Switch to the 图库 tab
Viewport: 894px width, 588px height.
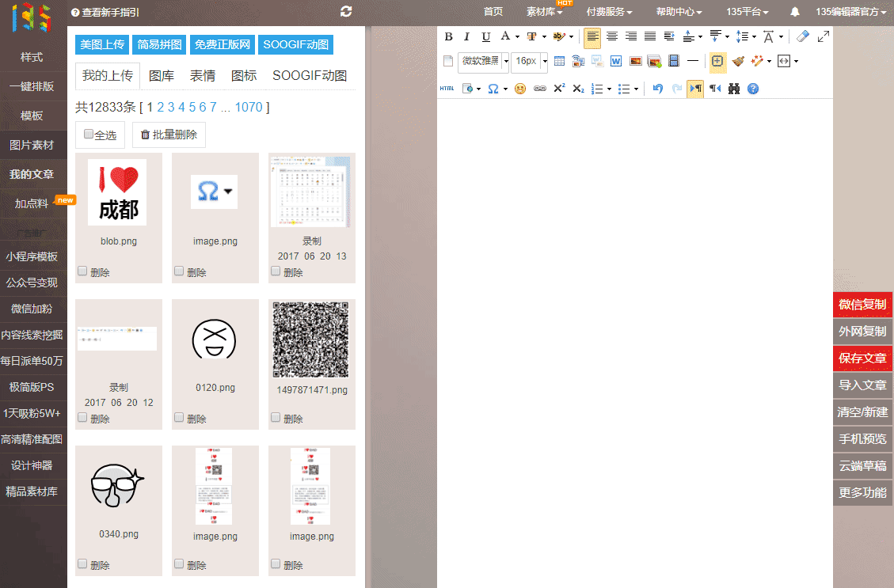point(162,76)
